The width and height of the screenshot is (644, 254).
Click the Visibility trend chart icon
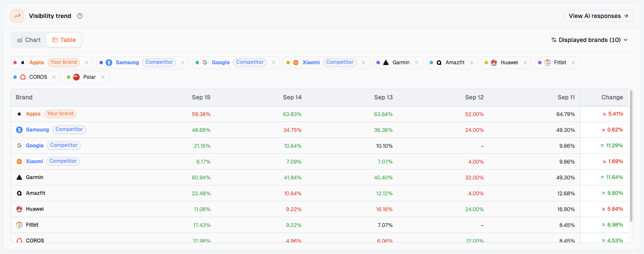click(17, 16)
